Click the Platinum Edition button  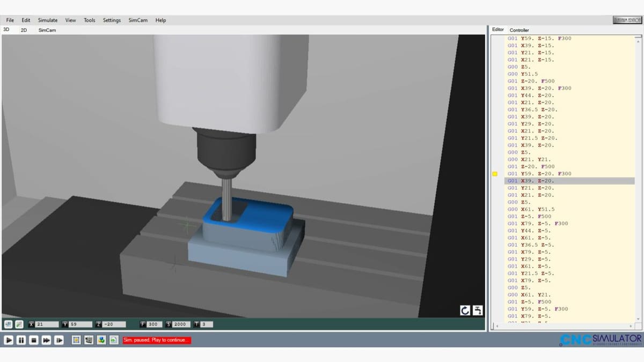click(627, 20)
